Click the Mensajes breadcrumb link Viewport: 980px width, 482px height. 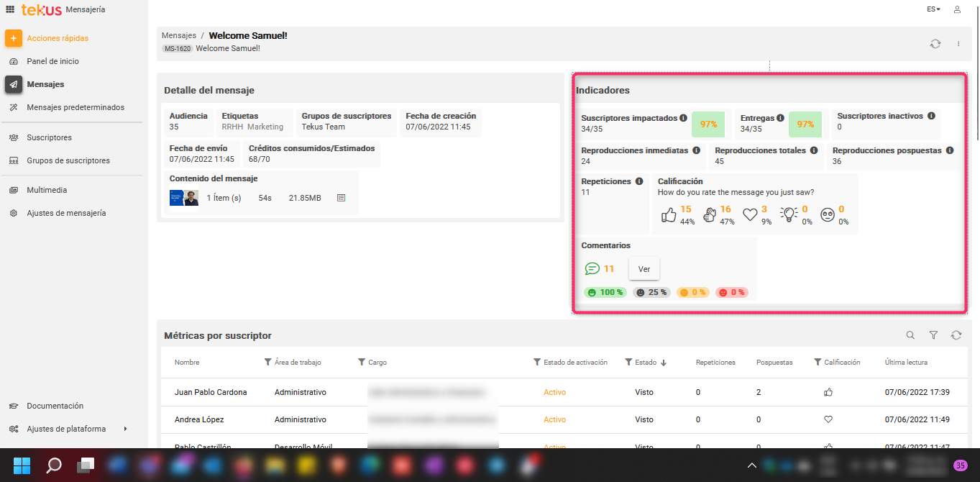tap(178, 35)
